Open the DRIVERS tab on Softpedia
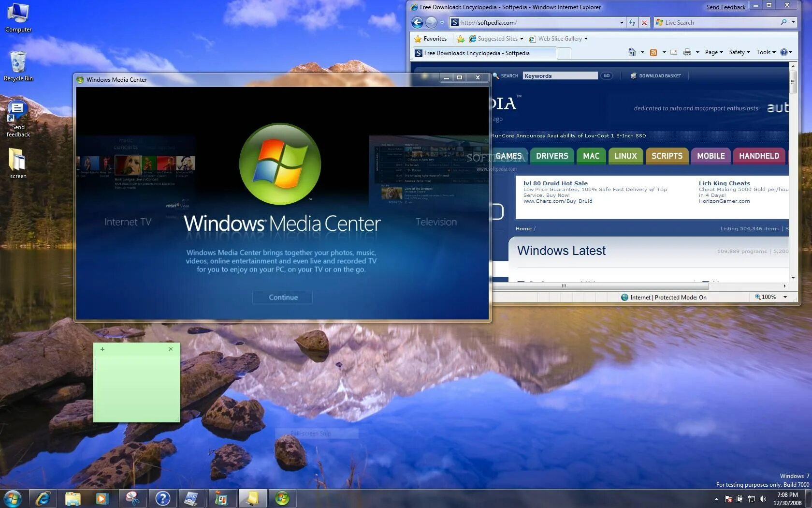Screen dimensions: 812x508 [x=552, y=156]
